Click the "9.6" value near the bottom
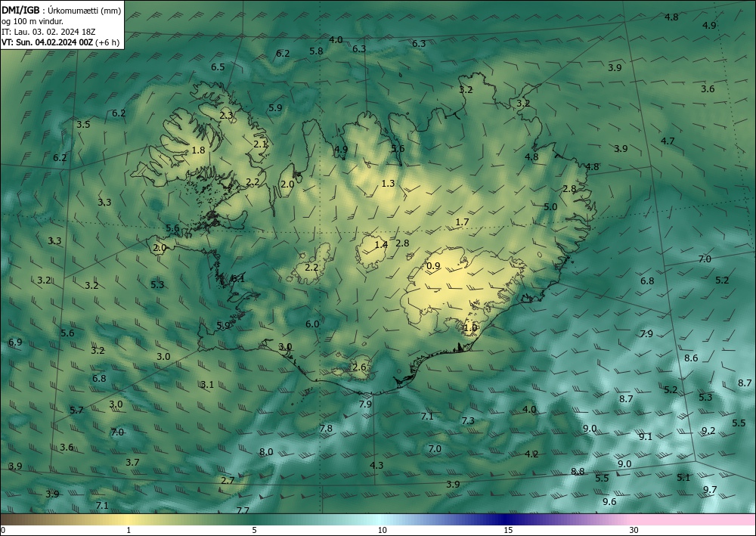The width and height of the screenshot is (756, 536). [x=609, y=502]
